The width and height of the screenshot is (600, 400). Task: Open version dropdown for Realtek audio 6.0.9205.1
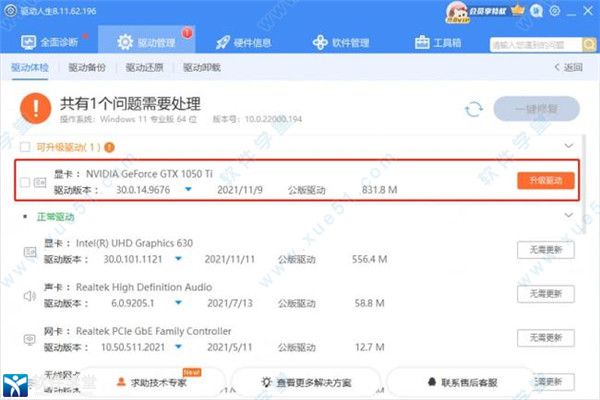coord(178,303)
